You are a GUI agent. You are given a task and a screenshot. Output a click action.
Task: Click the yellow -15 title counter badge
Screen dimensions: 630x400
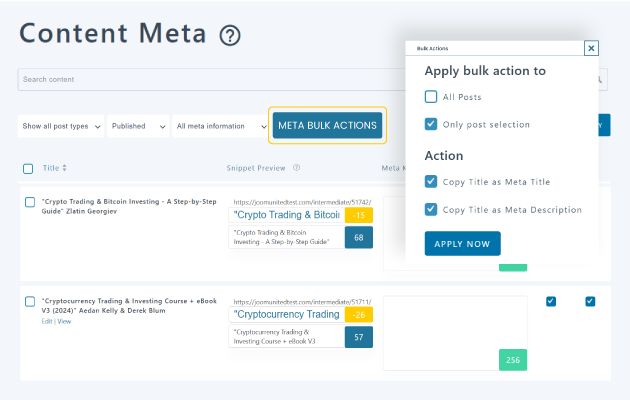coord(358,215)
